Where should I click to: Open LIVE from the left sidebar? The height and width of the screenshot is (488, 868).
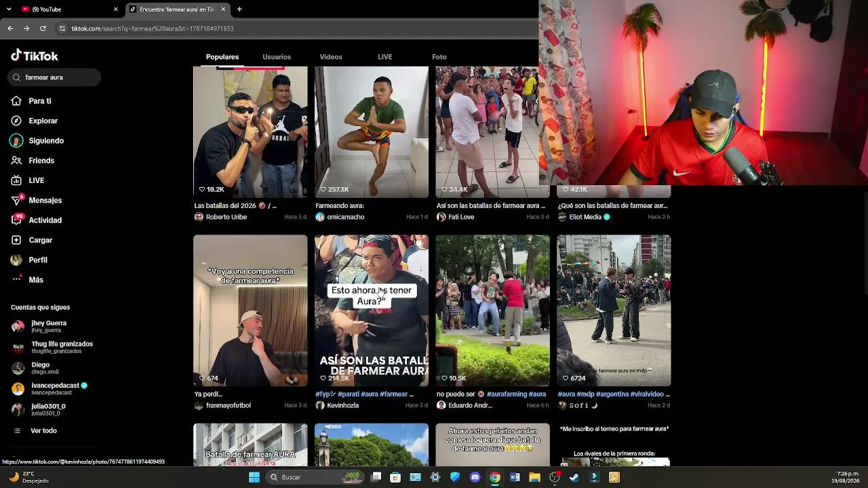[x=27, y=180]
